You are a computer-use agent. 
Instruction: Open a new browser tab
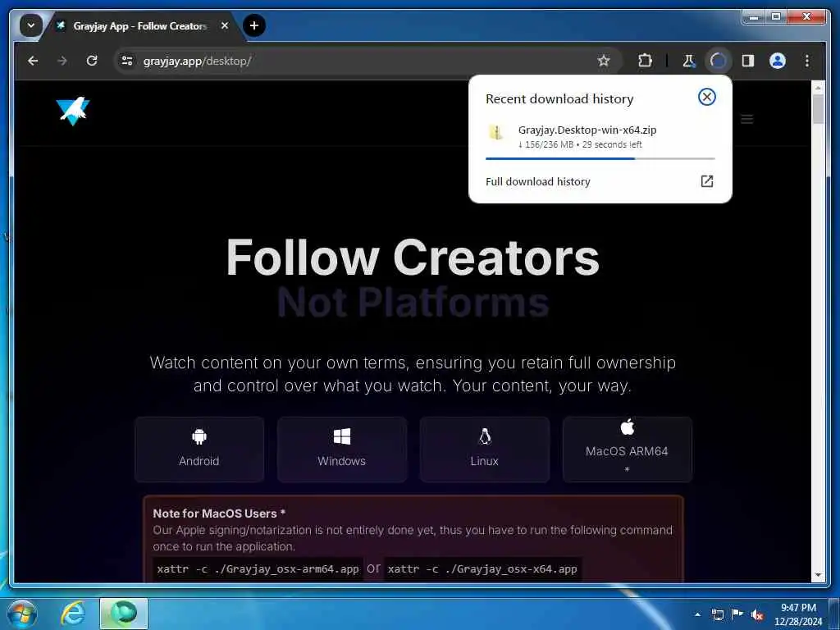click(x=254, y=25)
